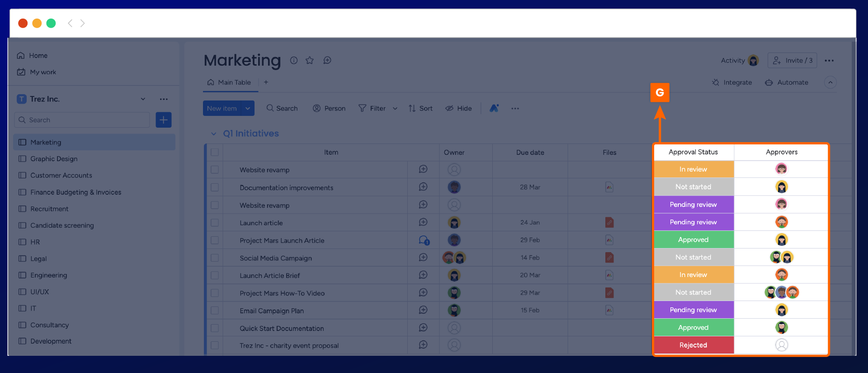
Task: Open workspace options ellipsis next to Trez Inc.
Action: (164, 99)
